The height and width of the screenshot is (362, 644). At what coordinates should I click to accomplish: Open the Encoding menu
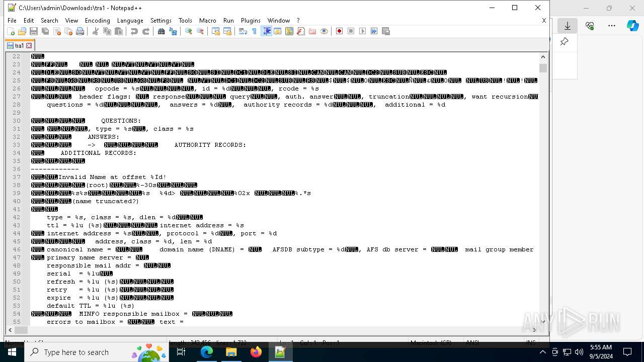[97, 21]
